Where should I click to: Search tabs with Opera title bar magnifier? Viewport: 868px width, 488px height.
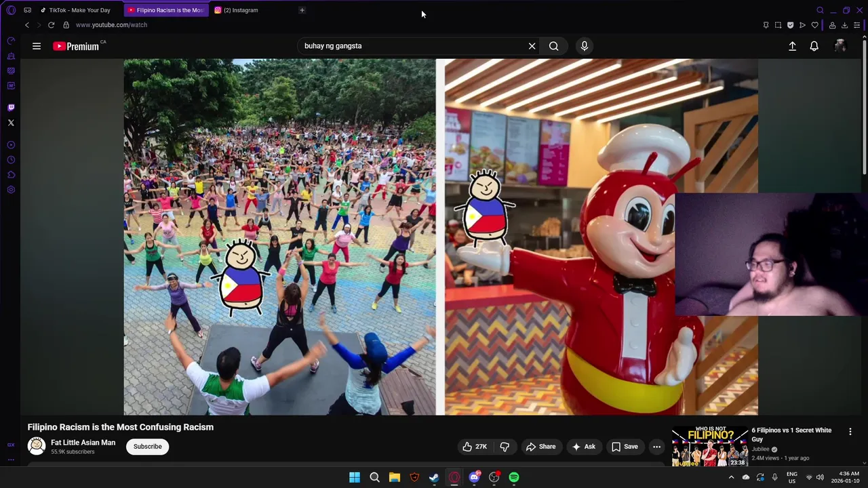pyautogui.click(x=820, y=10)
